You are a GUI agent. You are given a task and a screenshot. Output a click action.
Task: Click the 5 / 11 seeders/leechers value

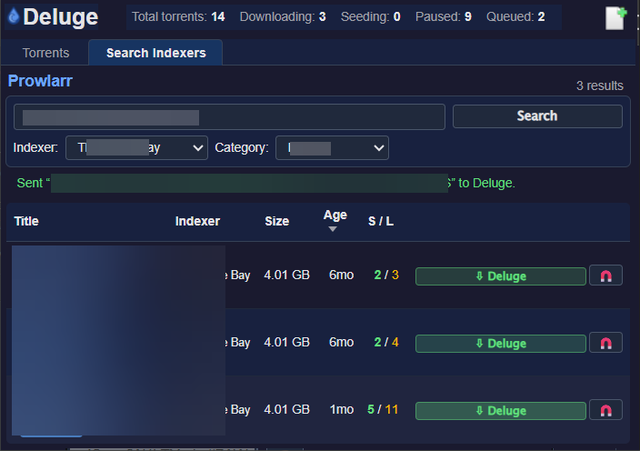click(x=382, y=409)
